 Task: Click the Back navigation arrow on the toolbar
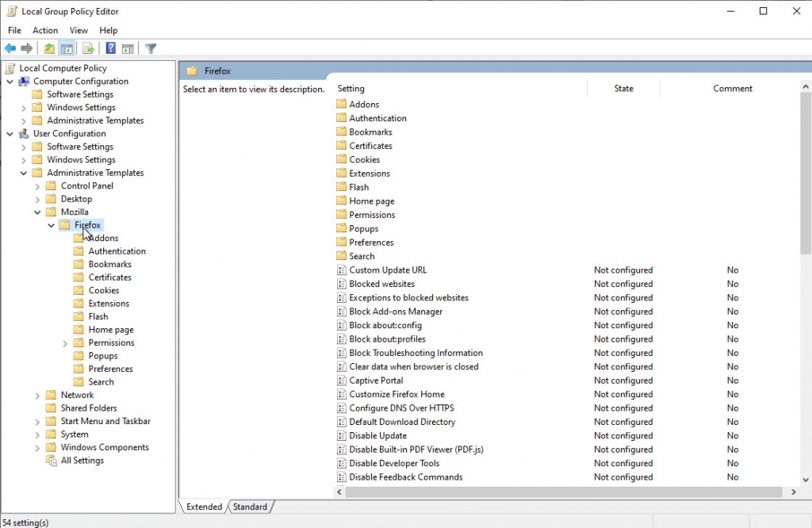[10, 48]
